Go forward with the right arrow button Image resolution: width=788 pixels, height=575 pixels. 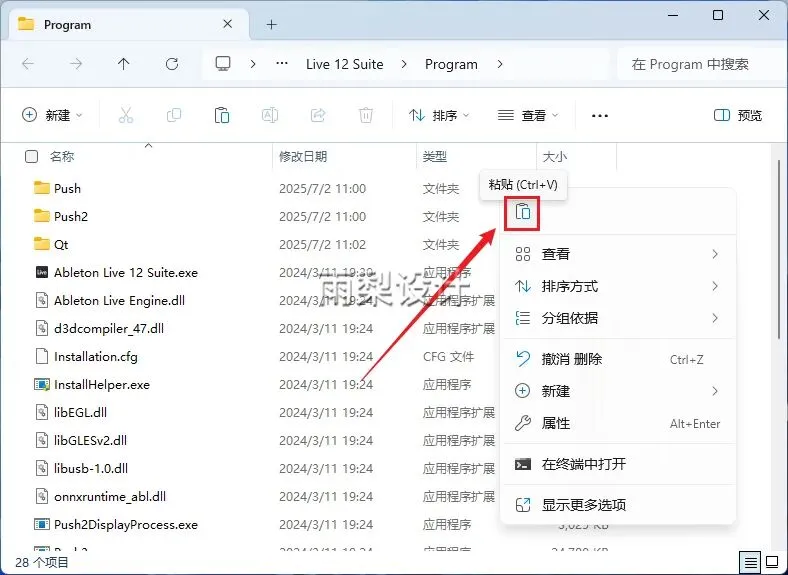tap(76, 64)
